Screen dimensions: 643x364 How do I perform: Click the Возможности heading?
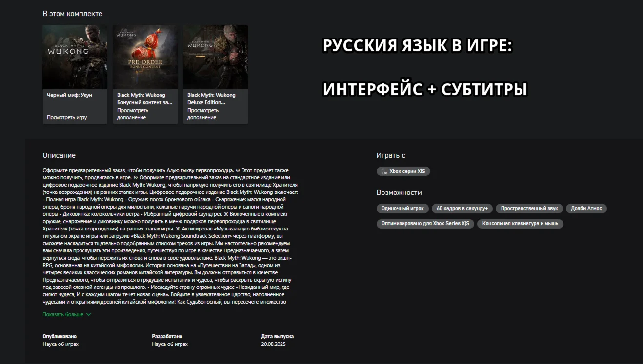[399, 192]
